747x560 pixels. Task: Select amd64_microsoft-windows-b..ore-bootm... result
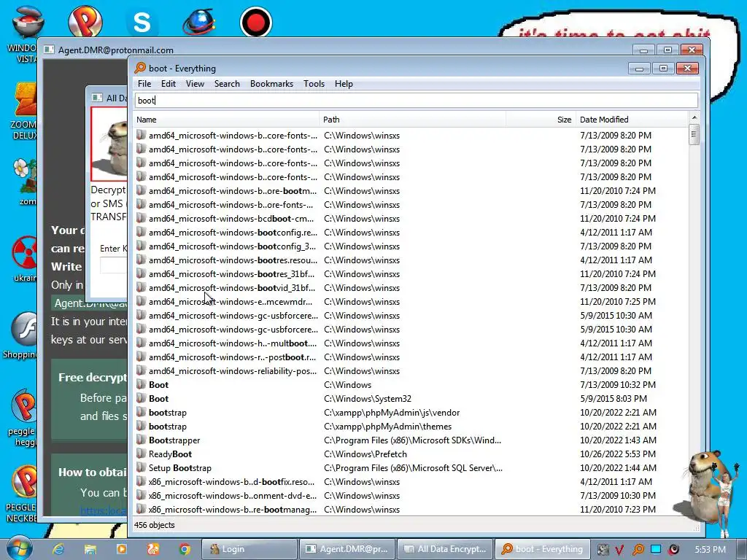[233, 191]
